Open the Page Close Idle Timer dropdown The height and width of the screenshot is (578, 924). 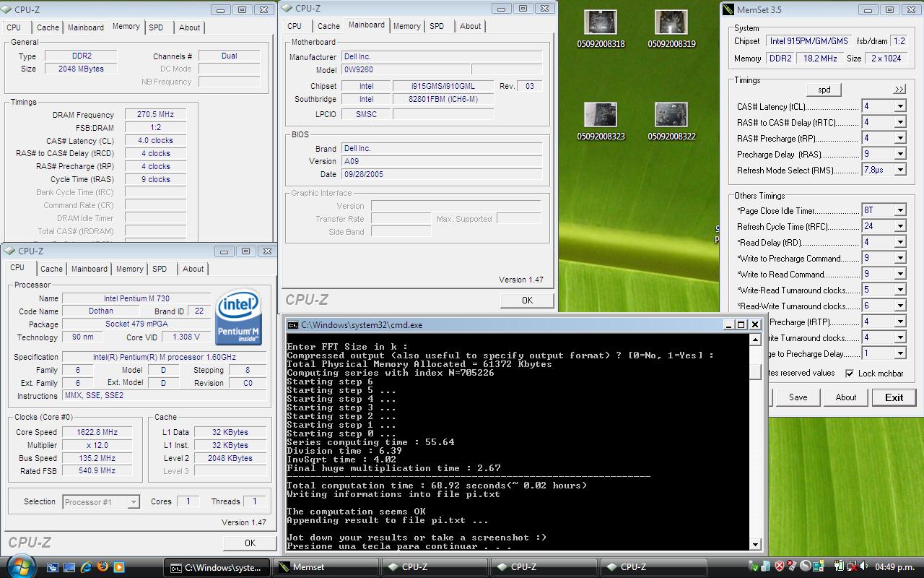pyautogui.click(x=899, y=210)
